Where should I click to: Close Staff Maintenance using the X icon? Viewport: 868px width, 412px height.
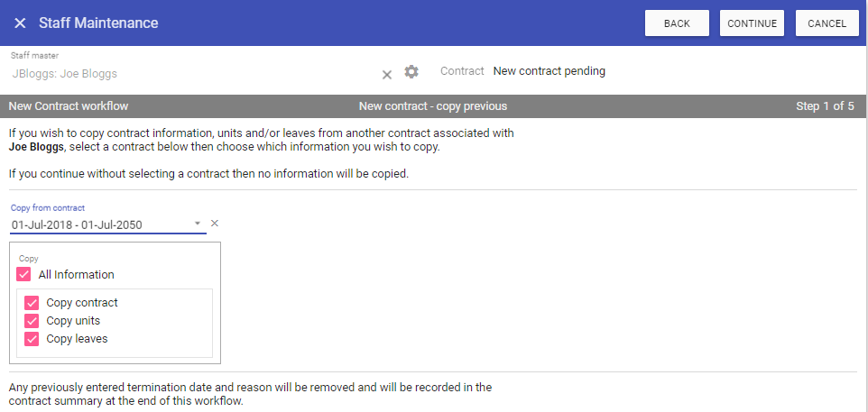[x=20, y=23]
